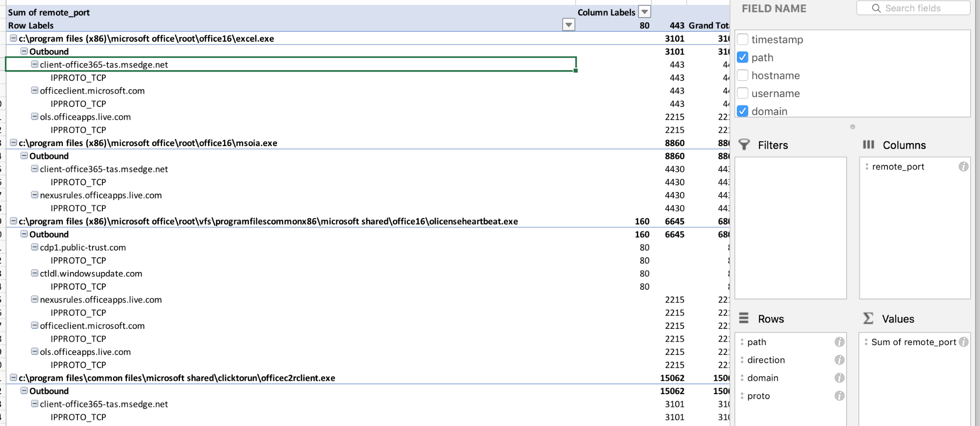Open info for proto row field
980x426 pixels.
click(x=839, y=396)
